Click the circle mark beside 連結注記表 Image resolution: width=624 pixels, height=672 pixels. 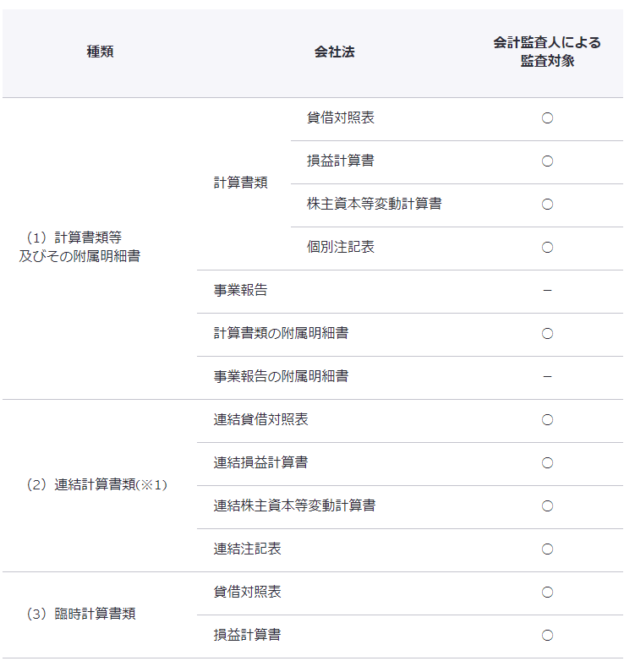[x=547, y=549]
